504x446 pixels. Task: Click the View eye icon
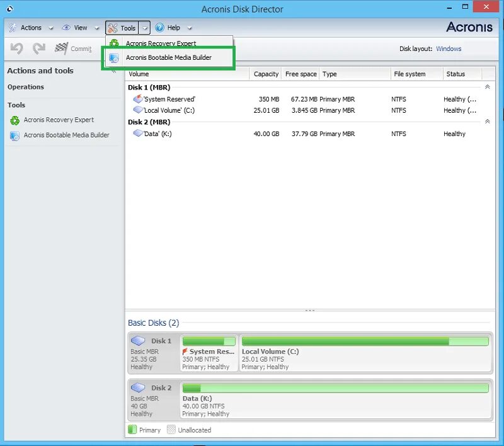[x=66, y=28]
